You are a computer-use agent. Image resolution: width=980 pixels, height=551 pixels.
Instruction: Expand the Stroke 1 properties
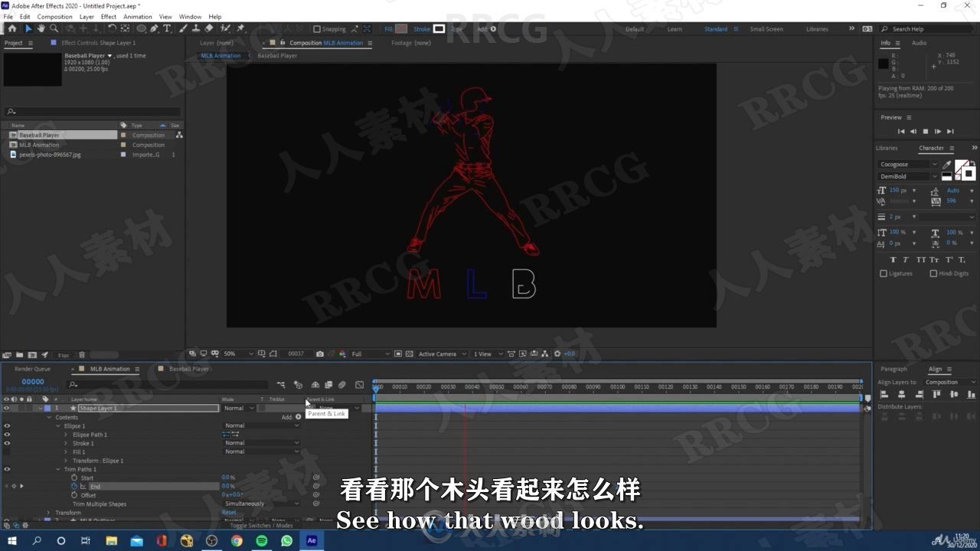(x=66, y=444)
